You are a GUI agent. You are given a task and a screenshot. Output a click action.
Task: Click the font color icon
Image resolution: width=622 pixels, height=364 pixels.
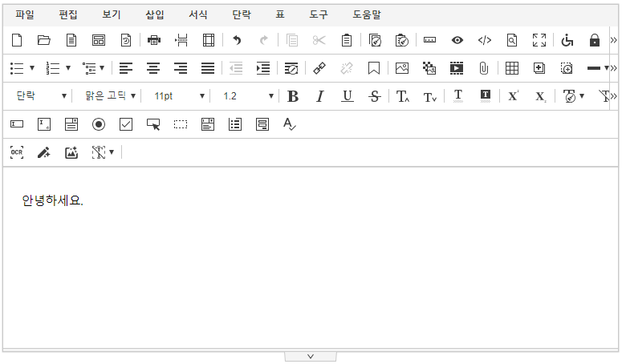click(458, 96)
